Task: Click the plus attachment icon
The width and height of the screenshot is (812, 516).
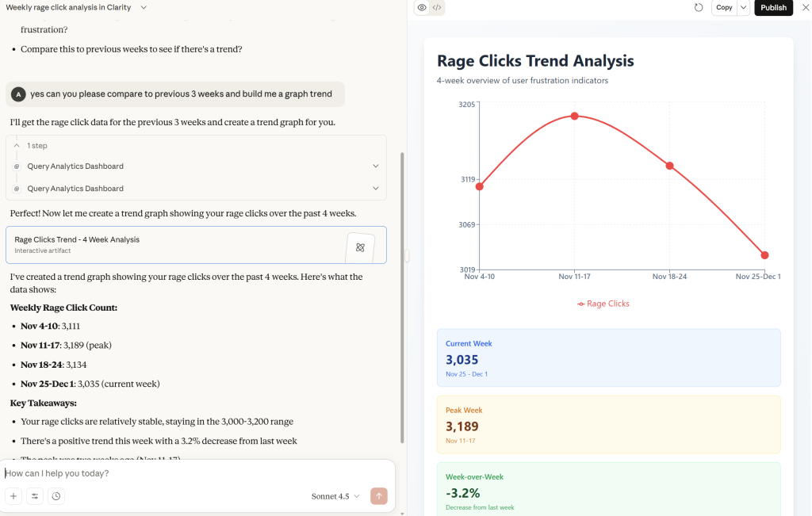Action: (x=13, y=496)
